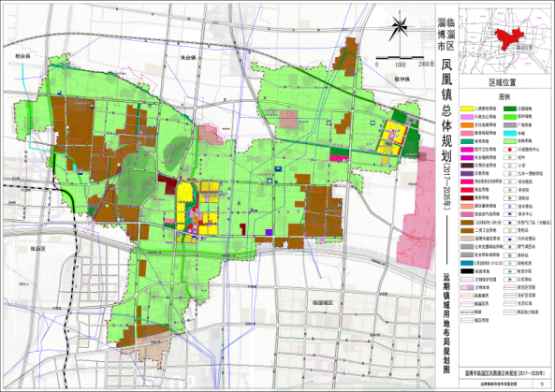Click the orange cultural facilities legend swatch
This screenshot has height=392, width=555.
(466, 124)
